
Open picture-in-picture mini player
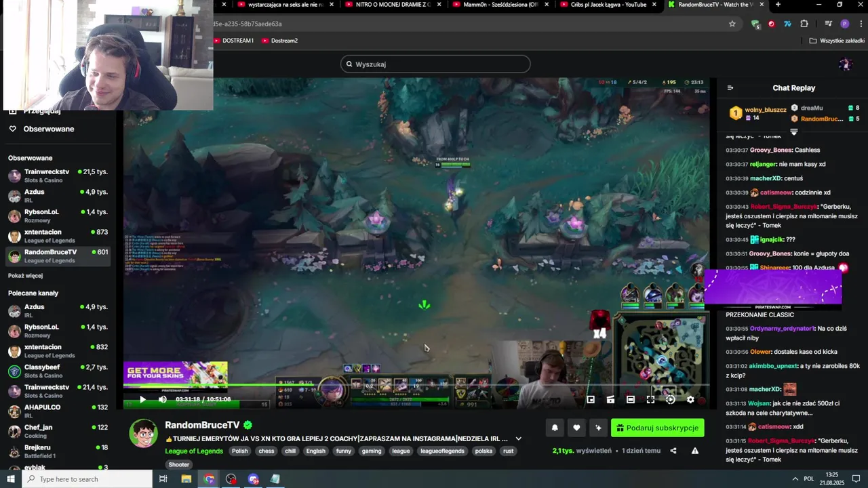pos(591,400)
